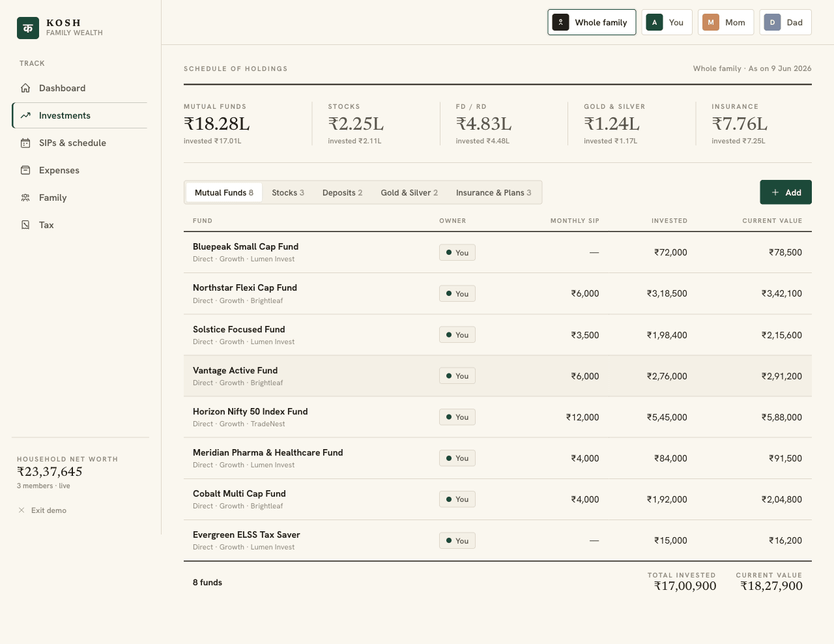Click the blue-grey 'D' avatar badge

point(773,22)
